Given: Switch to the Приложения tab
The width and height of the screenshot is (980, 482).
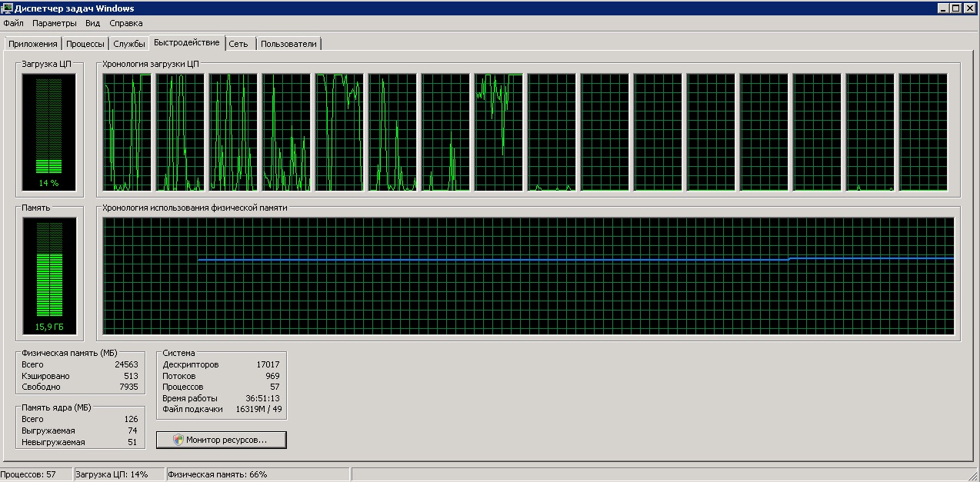Looking at the screenshot, I should [32, 44].
